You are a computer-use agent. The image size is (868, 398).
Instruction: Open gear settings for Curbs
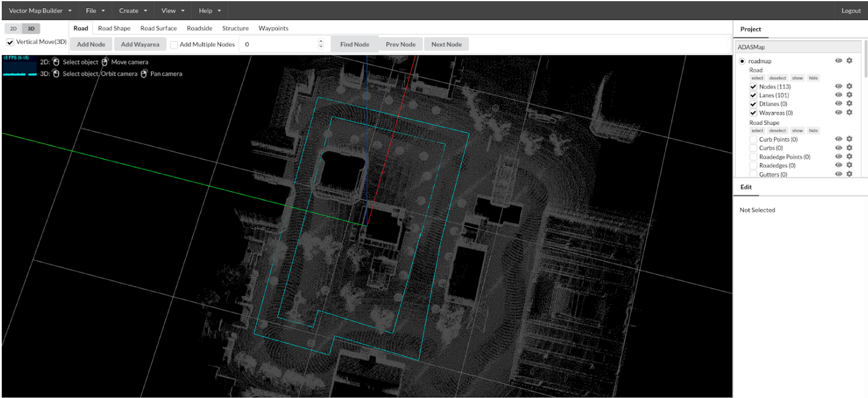click(849, 148)
